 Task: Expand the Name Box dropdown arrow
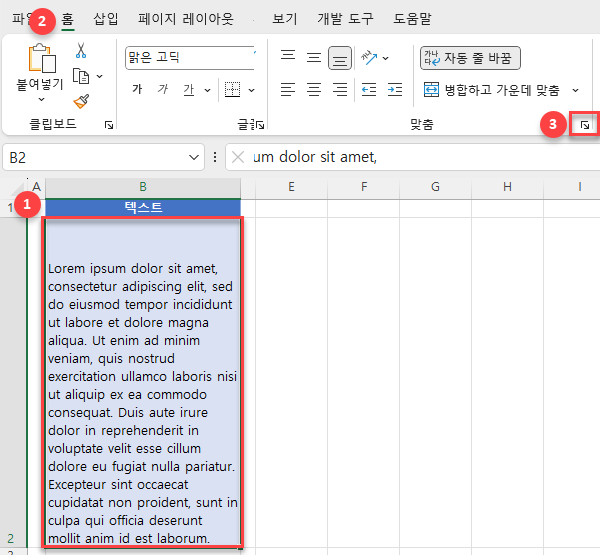point(194,158)
